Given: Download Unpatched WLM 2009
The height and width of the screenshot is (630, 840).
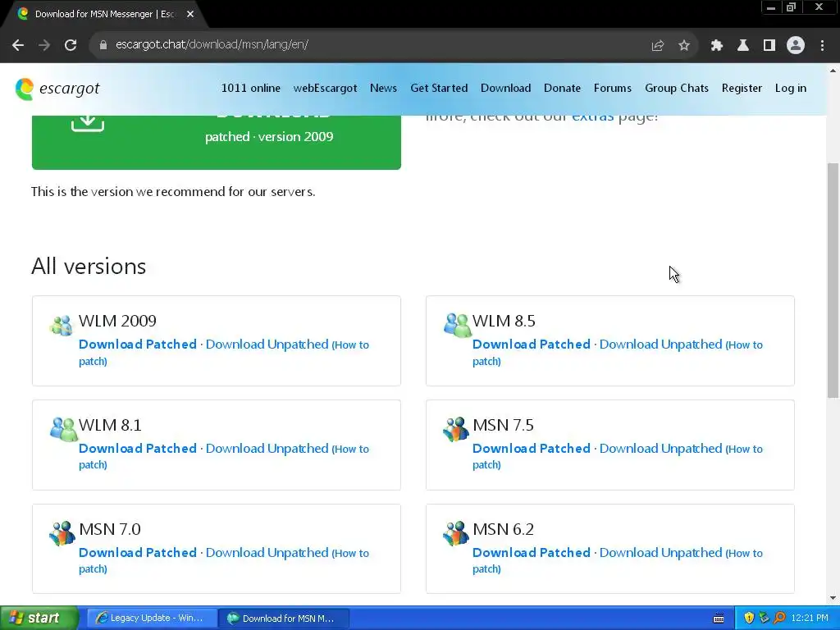Looking at the screenshot, I should pos(267,345).
